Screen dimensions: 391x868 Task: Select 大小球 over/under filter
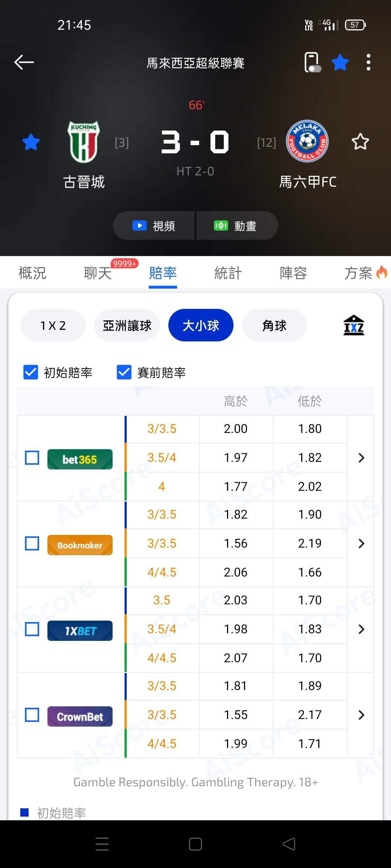(201, 325)
